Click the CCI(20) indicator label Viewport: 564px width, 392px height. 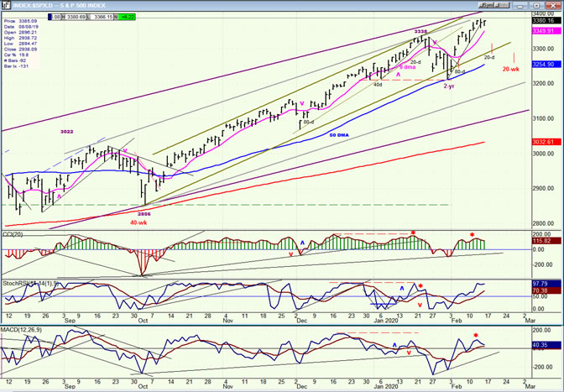[x=13, y=234]
